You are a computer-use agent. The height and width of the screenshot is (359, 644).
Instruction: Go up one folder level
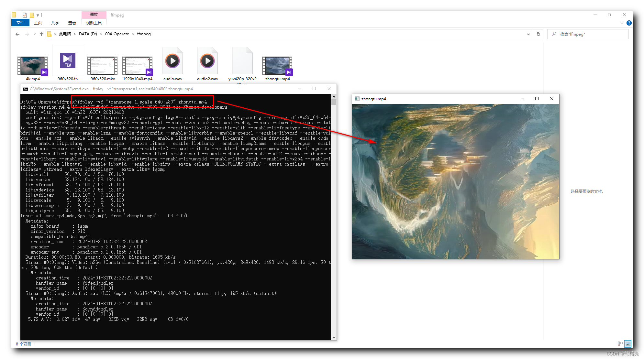click(x=41, y=34)
